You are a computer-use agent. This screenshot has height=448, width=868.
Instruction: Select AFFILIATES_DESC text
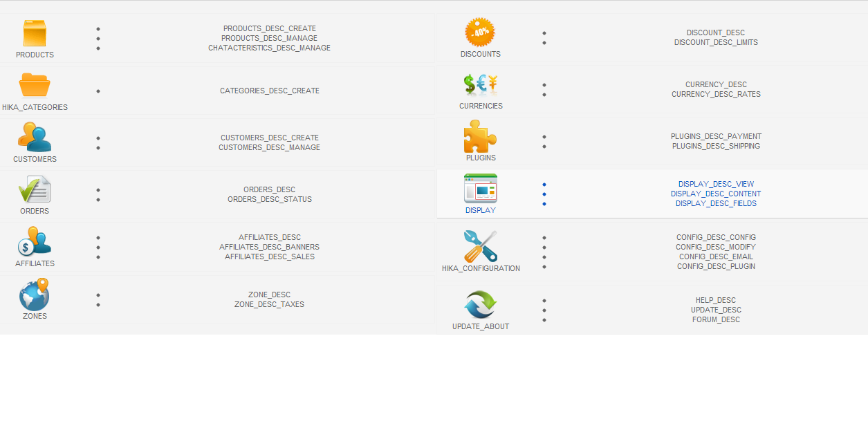(x=270, y=237)
